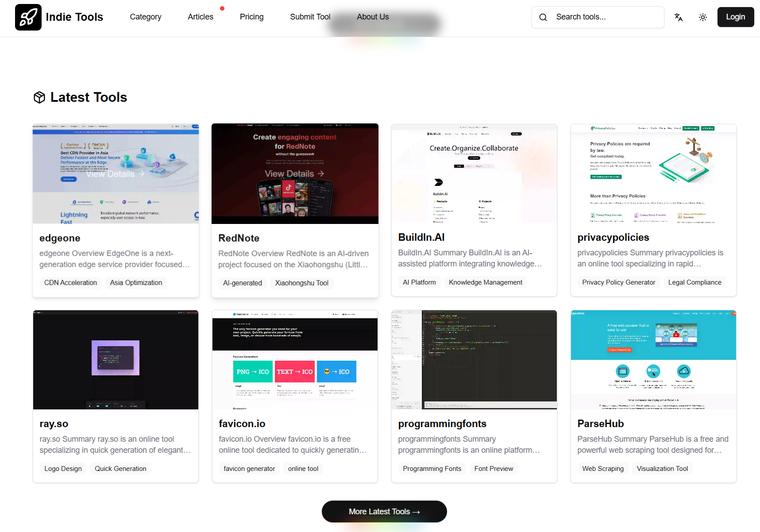Click the ParseHub card title
Viewport: 760px width, 532px height.
(601, 424)
